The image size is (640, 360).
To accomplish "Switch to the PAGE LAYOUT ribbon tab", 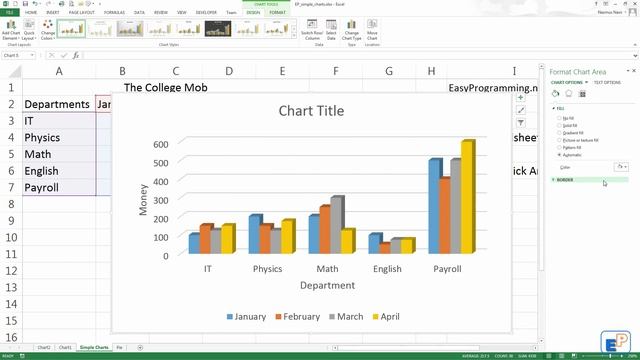I will point(82,12).
